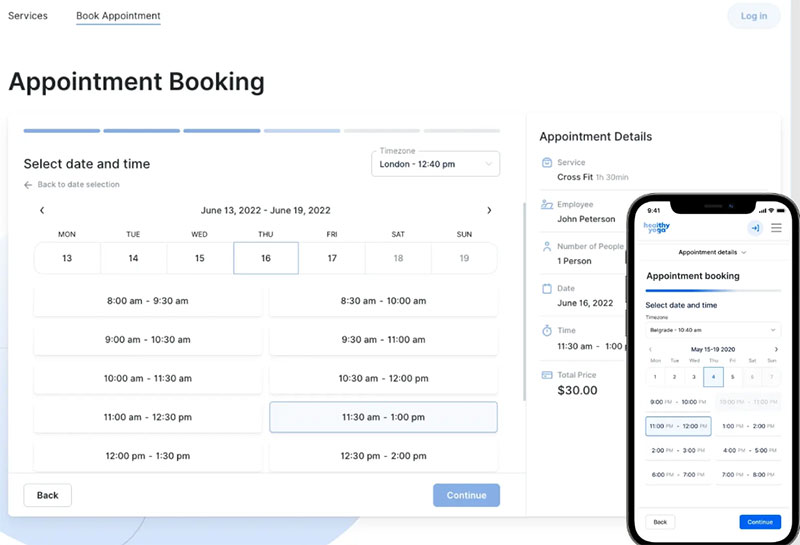This screenshot has width=800, height=545.
Task: Click the Date calendar icon
Action: click(546, 289)
